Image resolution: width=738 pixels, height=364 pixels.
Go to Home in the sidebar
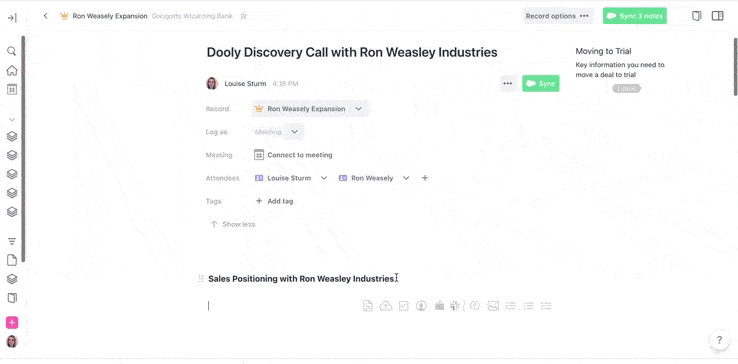[12, 71]
